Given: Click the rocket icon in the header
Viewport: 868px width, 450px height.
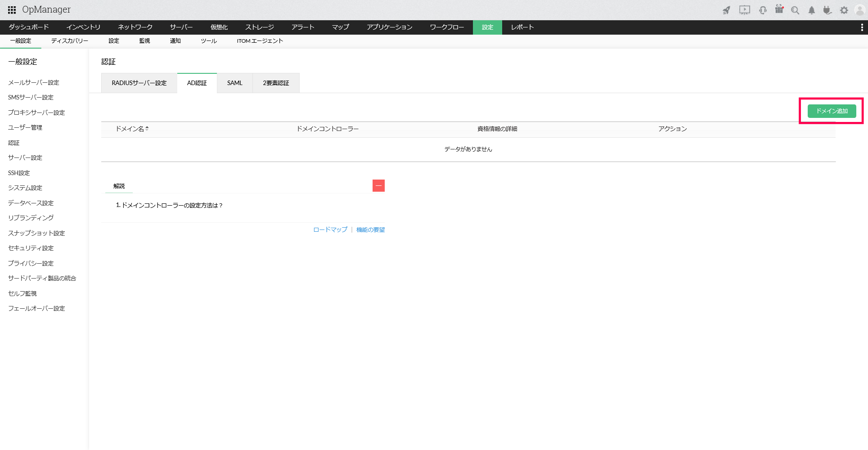Looking at the screenshot, I should point(726,10).
